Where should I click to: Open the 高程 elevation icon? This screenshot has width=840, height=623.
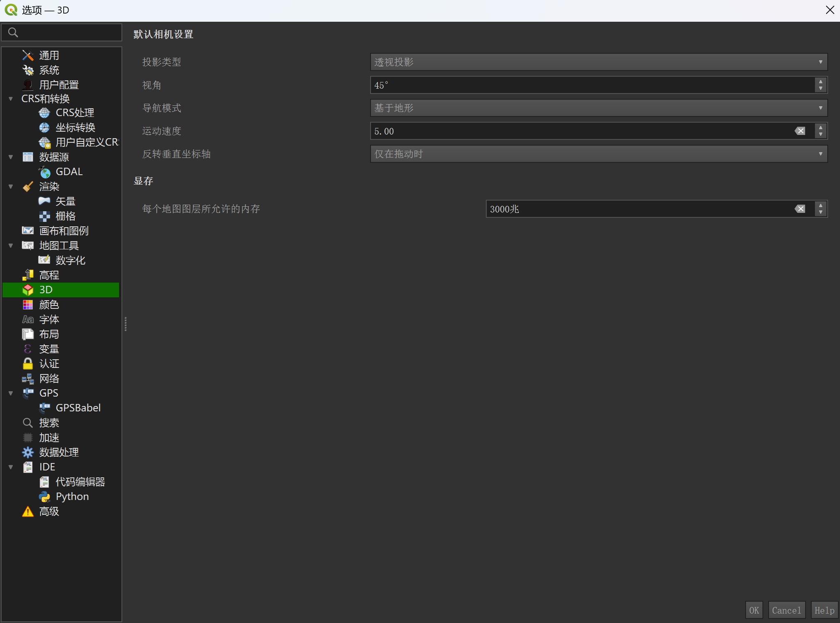pyautogui.click(x=28, y=275)
